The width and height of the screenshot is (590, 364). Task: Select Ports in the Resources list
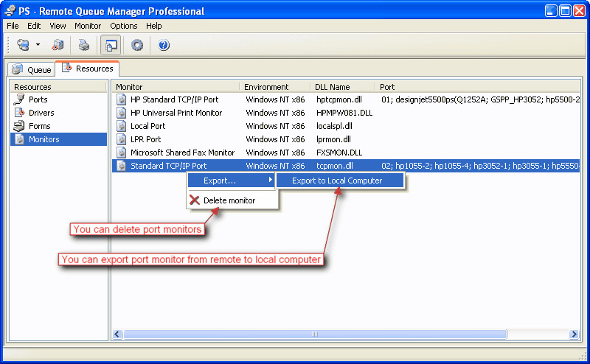pyautogui.click(x=38, y=99)
